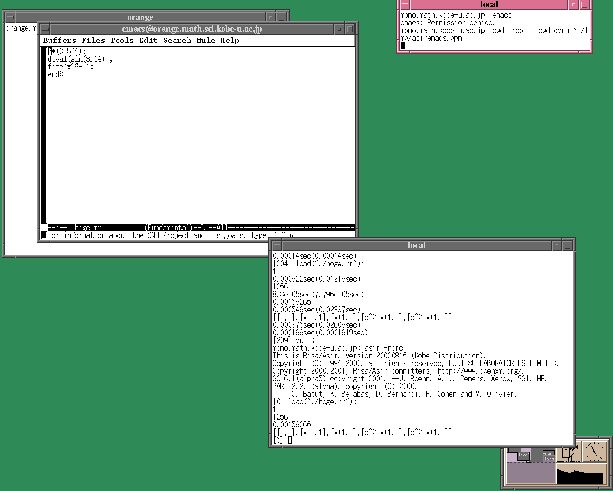Open the Tools menu in Emacs

pyautogui.click(x=122, y=40)
